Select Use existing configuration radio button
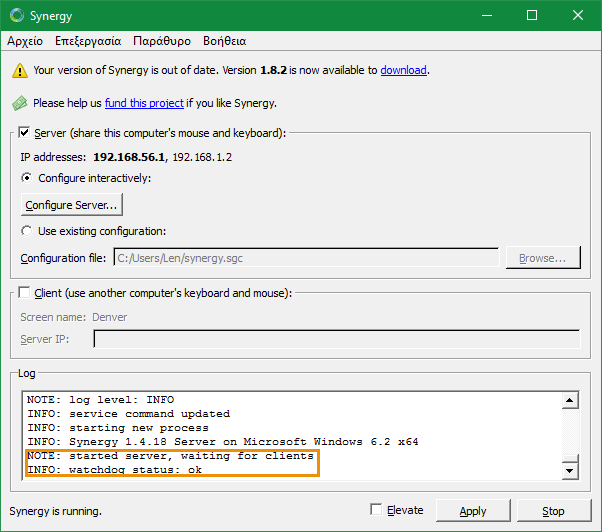 [x=26, y=231]
